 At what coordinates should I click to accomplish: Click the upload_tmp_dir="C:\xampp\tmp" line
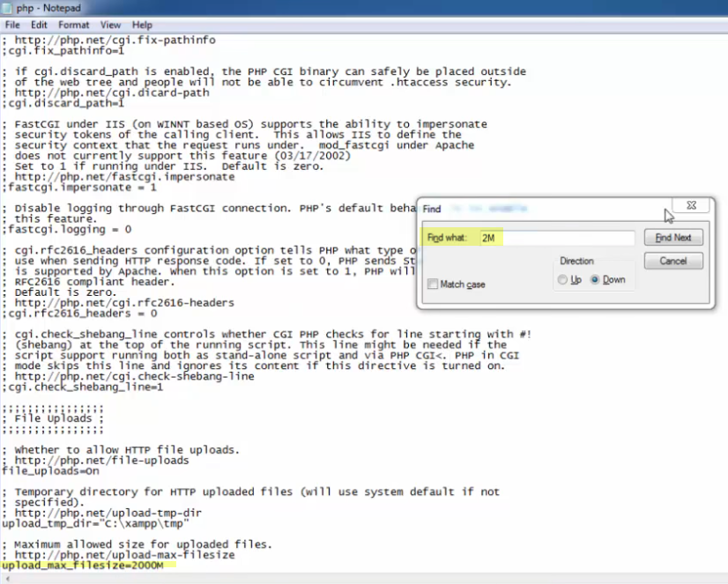tap(95, 524)
